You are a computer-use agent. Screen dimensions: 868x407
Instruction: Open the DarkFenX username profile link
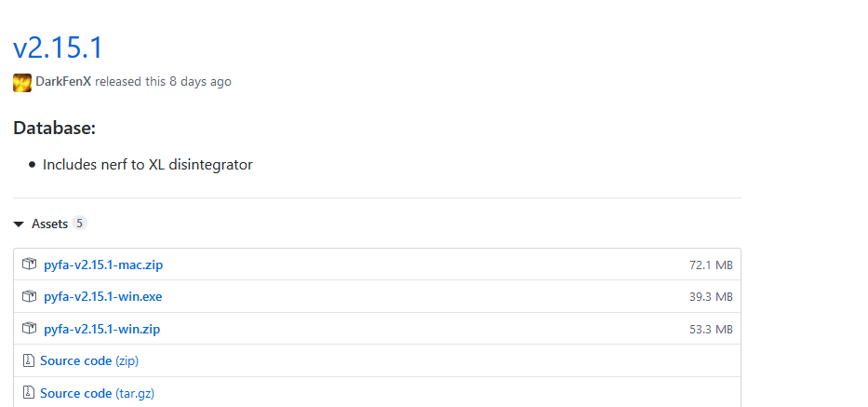point(63,82)
